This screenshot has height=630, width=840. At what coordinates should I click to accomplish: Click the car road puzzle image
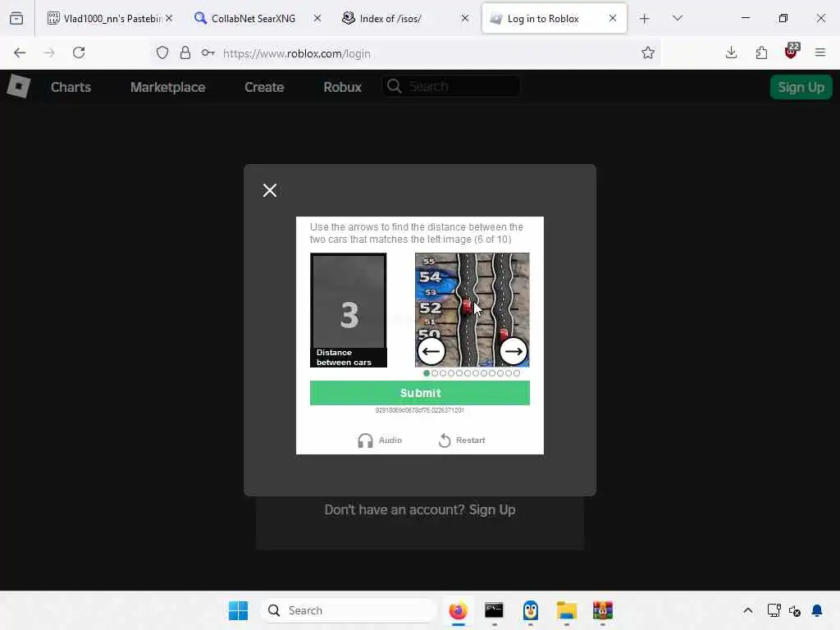(472, 309)
